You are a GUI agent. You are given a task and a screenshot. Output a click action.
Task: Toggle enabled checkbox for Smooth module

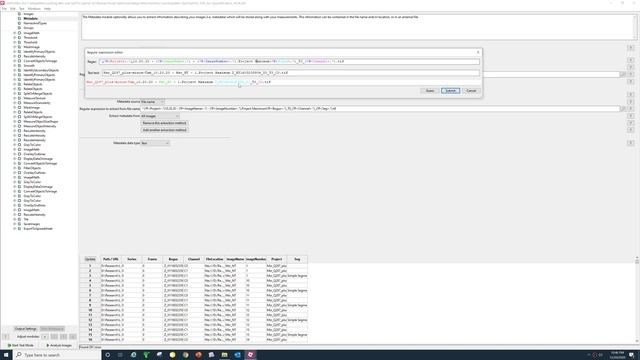point(19,66)
